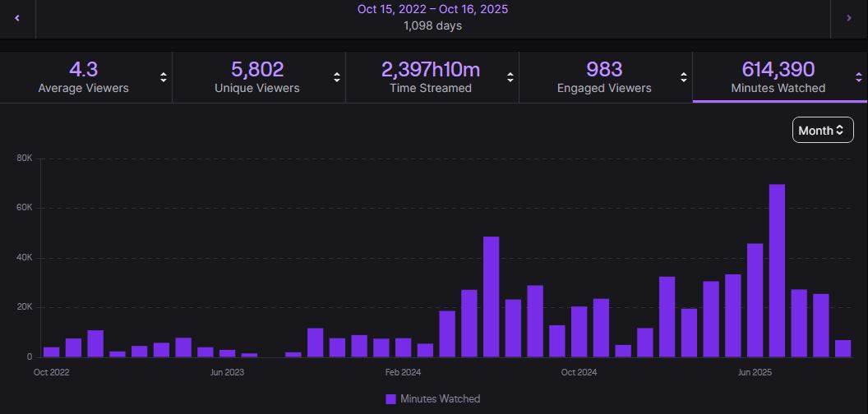Select the Average Viewers metric tab
Screen dimensions: 868x414
(x=85, y=77)
